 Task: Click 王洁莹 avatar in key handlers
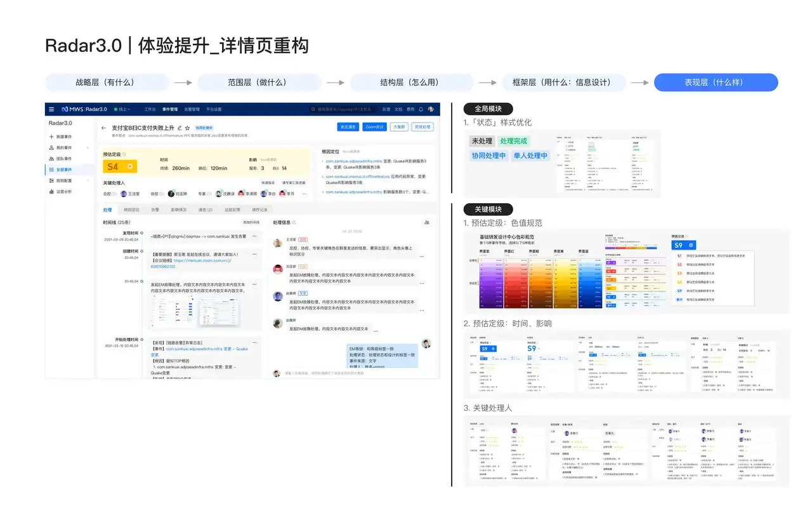[x=124, y=194]
